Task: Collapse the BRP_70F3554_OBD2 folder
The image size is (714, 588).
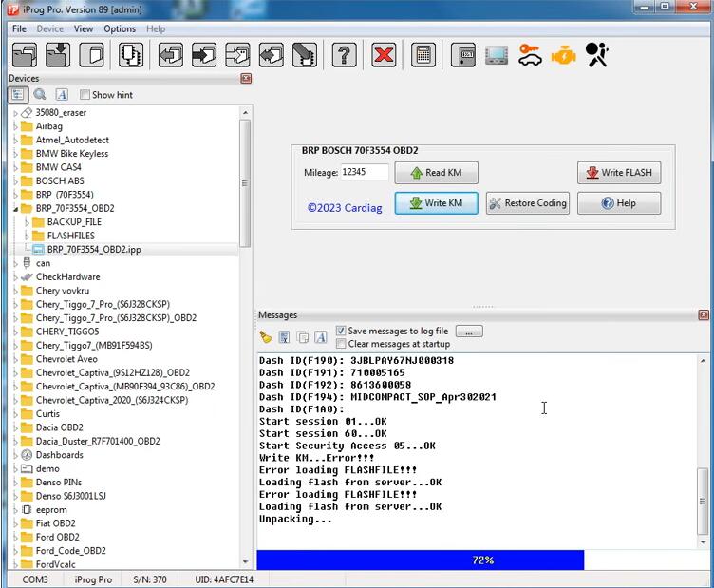Action: coord(15,209)
